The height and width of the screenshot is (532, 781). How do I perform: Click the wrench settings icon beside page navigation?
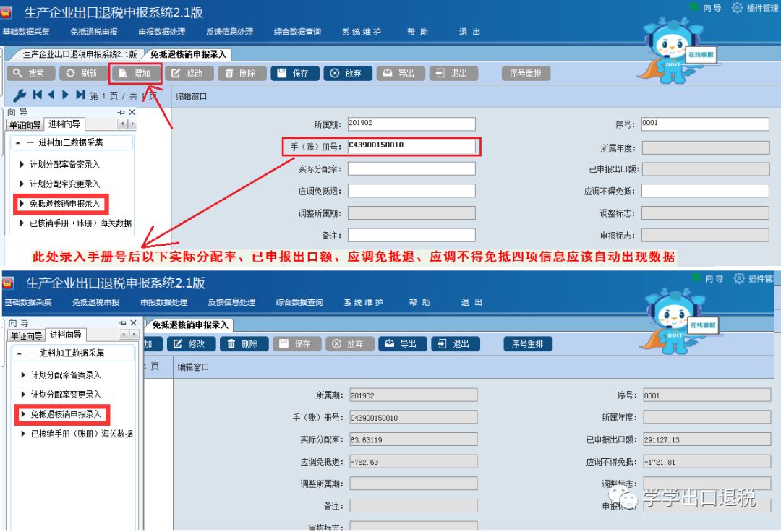pos(20,95)
